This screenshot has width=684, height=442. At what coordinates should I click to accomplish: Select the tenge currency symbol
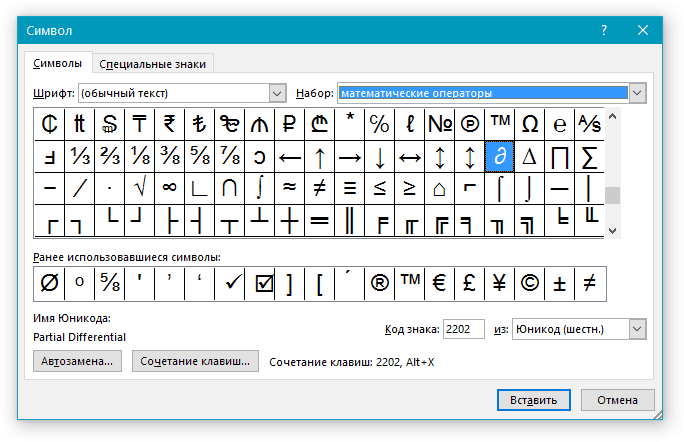pos(139,124)
